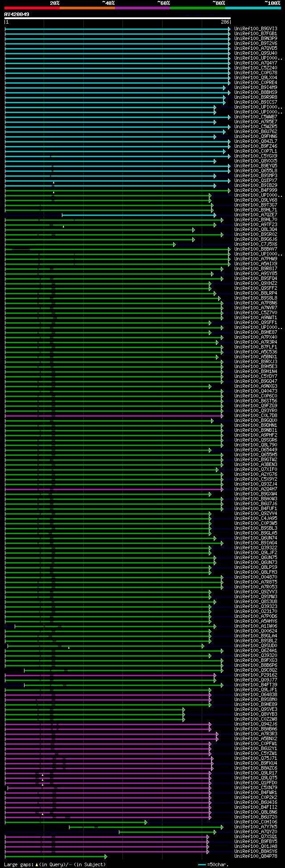Select hit label UniRef100_Q8VYB3
This screenshot has width=285, height=868.
(x=256, y=714)
